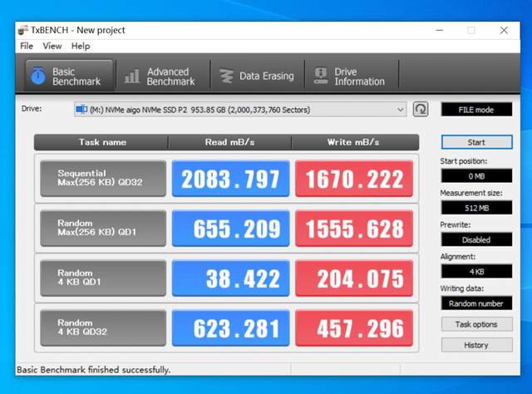Click the Measurement size 512 MB field

click(x=476, y=208)
